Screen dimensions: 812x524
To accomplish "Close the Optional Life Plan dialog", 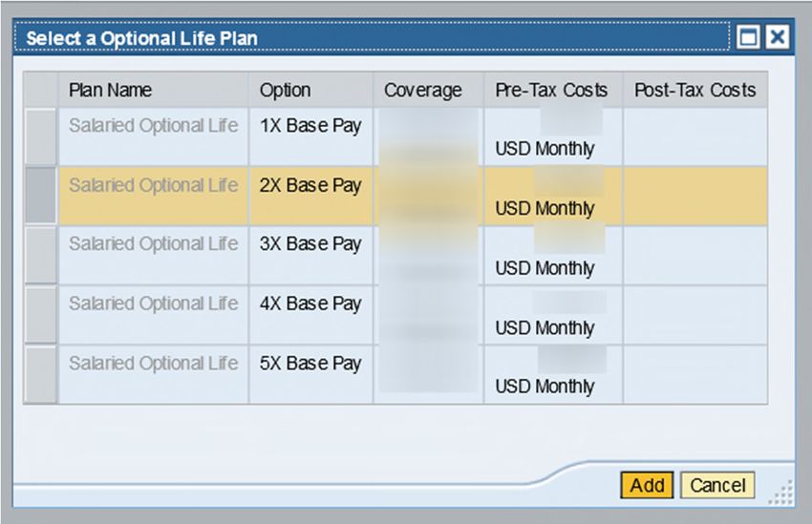I will point(778,37).
